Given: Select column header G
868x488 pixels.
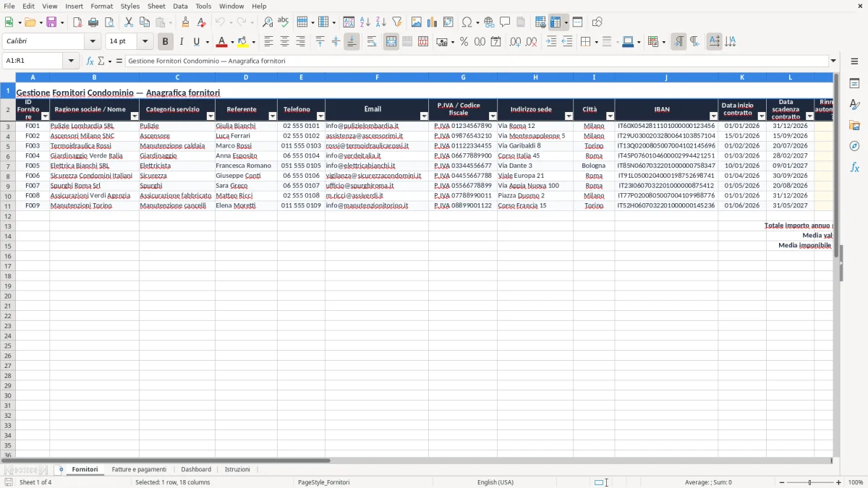Looking at the screenshot, I should 463,77.
